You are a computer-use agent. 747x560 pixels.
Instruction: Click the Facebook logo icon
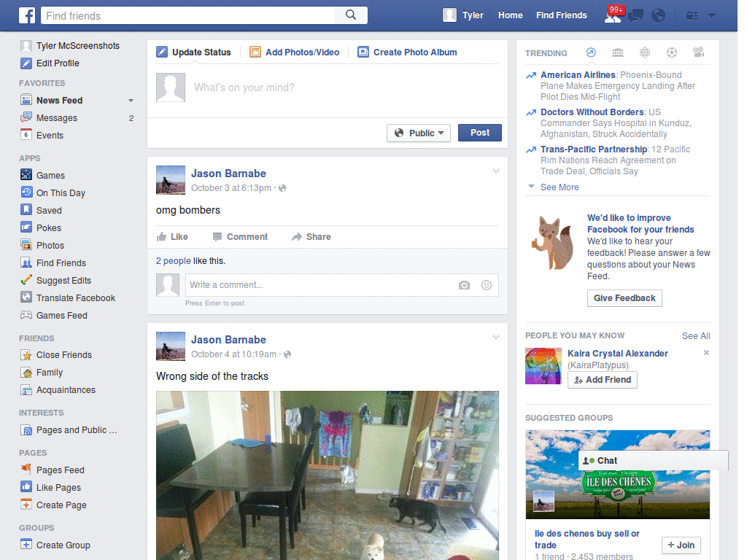27,15
